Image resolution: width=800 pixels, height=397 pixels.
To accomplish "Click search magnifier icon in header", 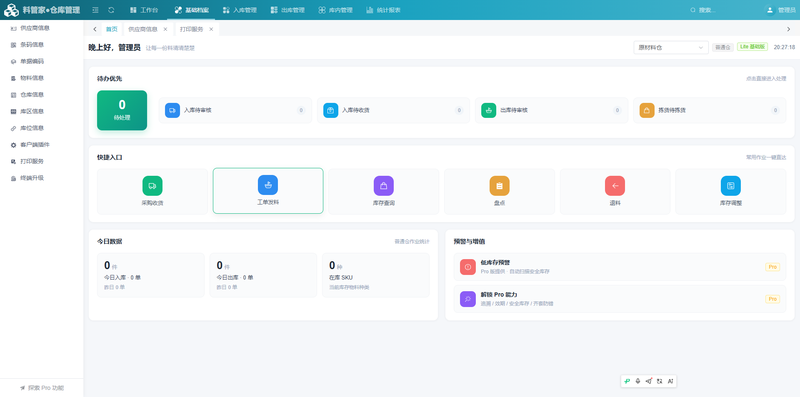I will (x=693, y=10).
